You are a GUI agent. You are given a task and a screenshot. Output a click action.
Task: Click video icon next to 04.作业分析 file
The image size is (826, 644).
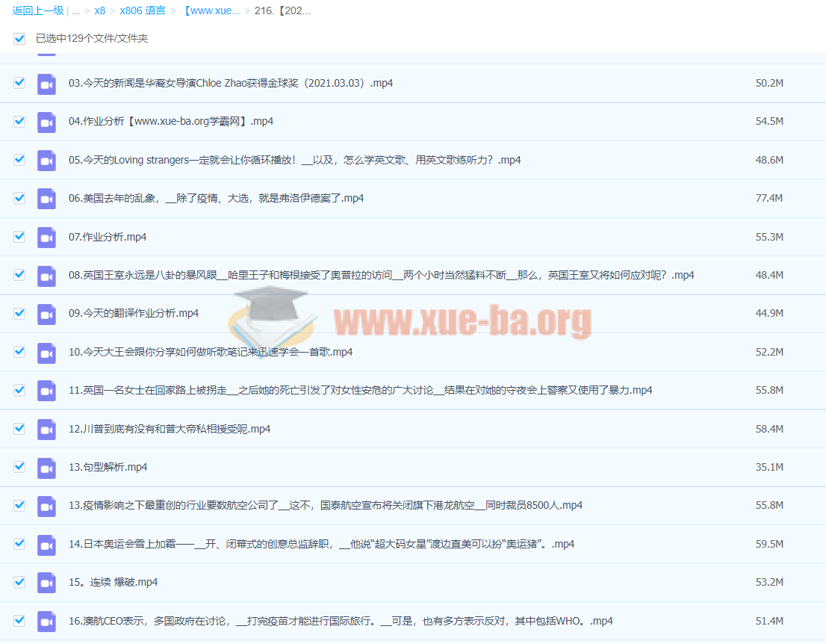pos(47,122)
